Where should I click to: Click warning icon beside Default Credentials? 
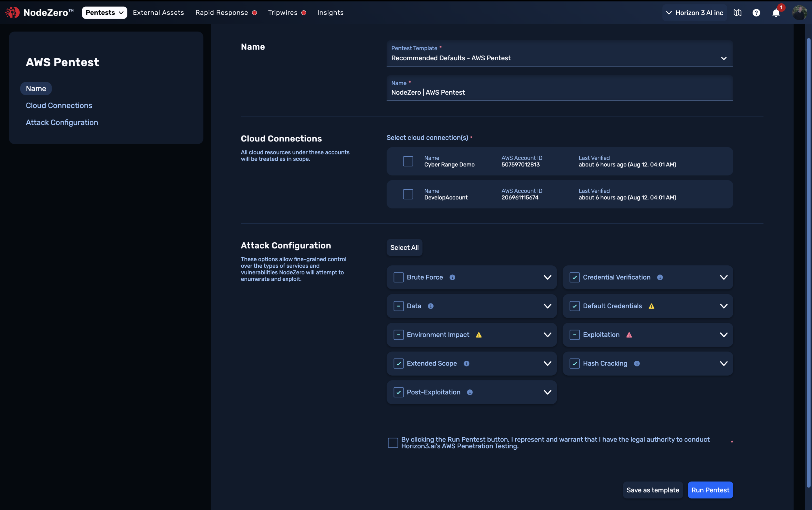652,306
